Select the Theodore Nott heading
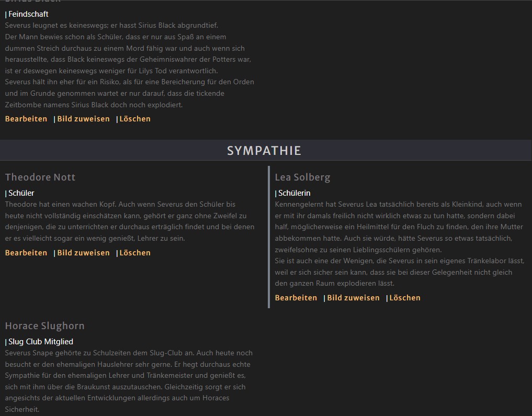 [x=40, y=177]
